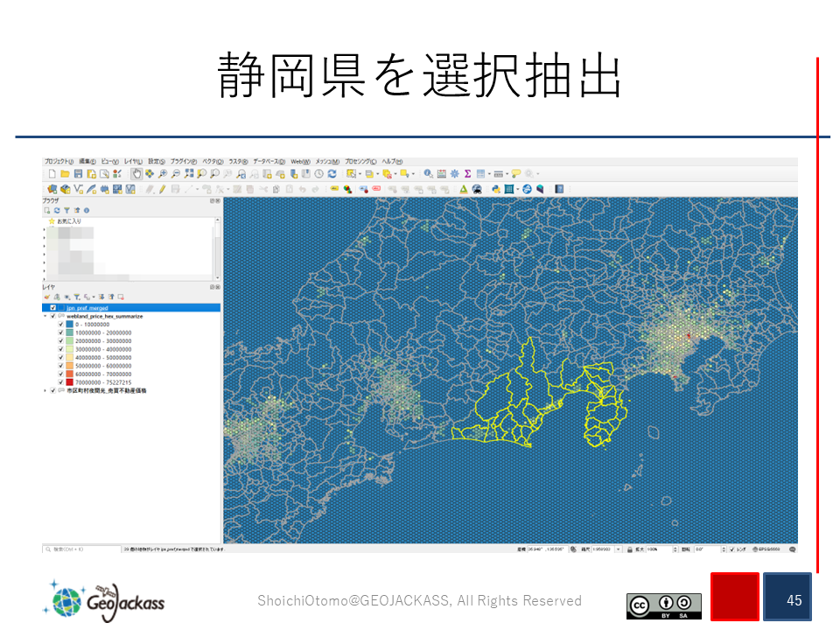Expand the 市区町村夜間光 layer group
The image size is (840, 630).
(45, 390)
